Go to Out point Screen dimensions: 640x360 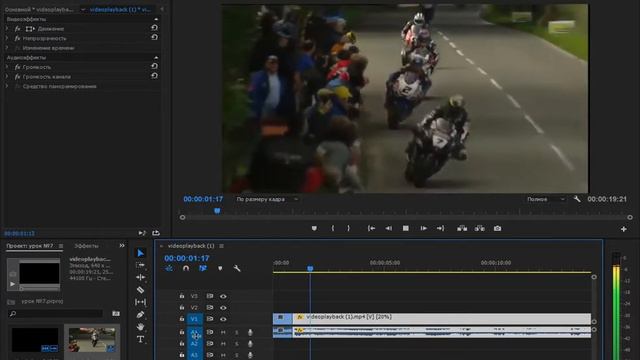point(440,228)
